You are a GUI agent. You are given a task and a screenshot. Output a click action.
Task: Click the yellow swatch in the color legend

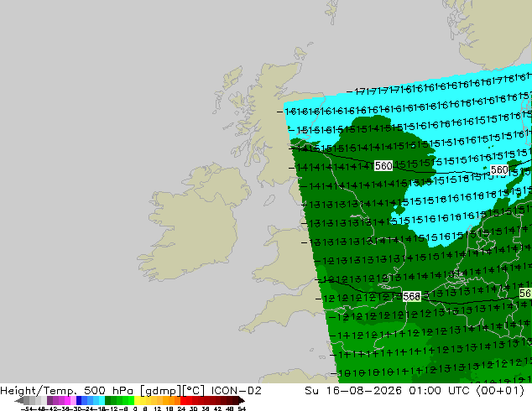[137, 400]
